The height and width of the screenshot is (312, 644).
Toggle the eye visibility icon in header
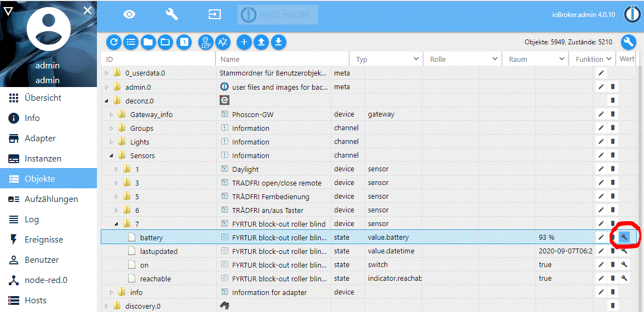pos(129,15)
